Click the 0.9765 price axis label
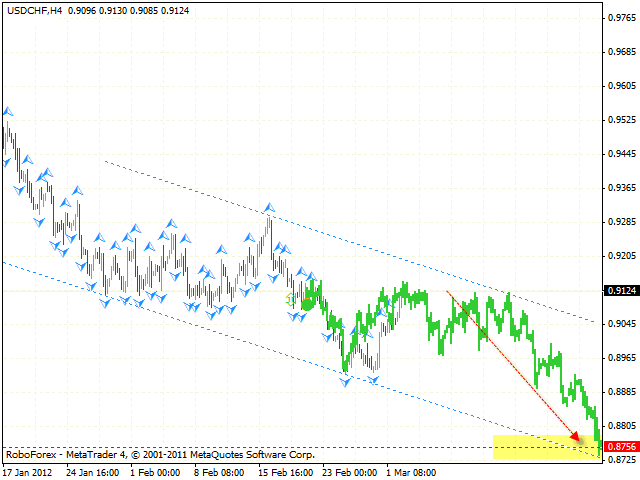This screenshot has width=640, height=480. pos(620,17)
